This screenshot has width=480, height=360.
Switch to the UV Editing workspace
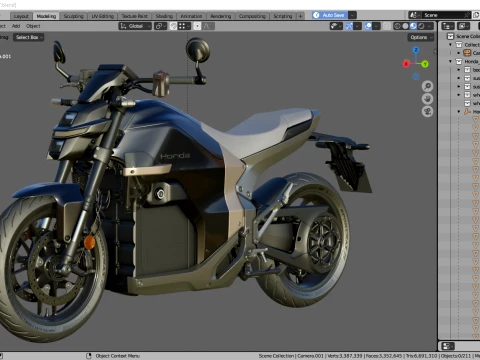coord(103,16)
